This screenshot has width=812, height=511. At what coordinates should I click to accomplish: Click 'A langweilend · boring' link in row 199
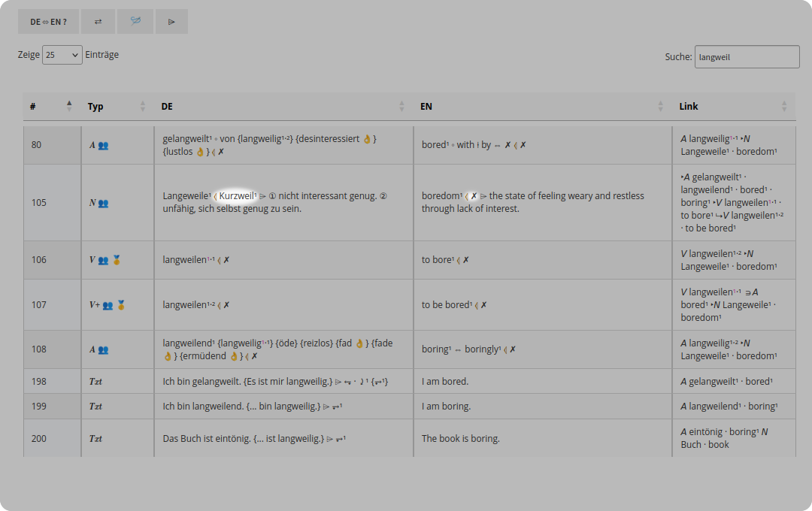pos(729,407)
